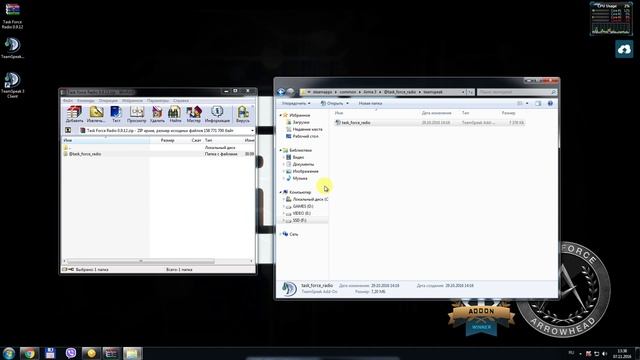Click the WinRAR Извлечь (Extract) toolbar icon

click(96, 114)
